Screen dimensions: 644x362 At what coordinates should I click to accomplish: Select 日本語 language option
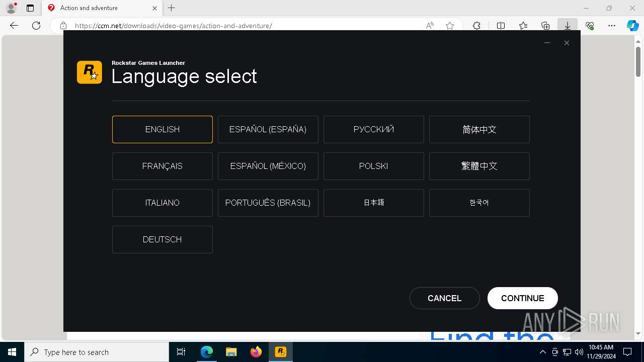click(x=373, y=203)
